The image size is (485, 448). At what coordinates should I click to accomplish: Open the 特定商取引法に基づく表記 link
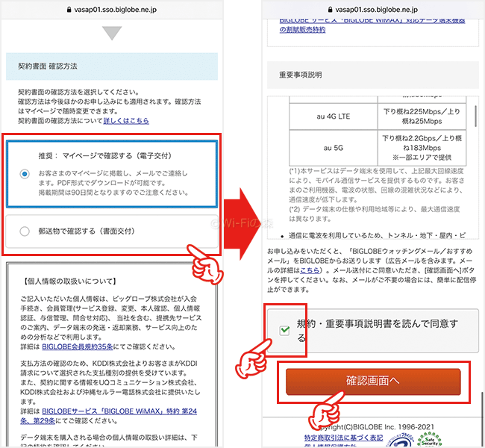click(x=344, y=438)
